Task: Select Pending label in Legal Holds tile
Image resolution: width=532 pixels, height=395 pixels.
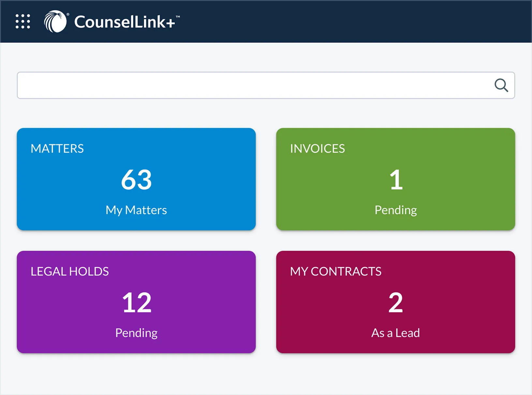Action: [x=136, y=333]
